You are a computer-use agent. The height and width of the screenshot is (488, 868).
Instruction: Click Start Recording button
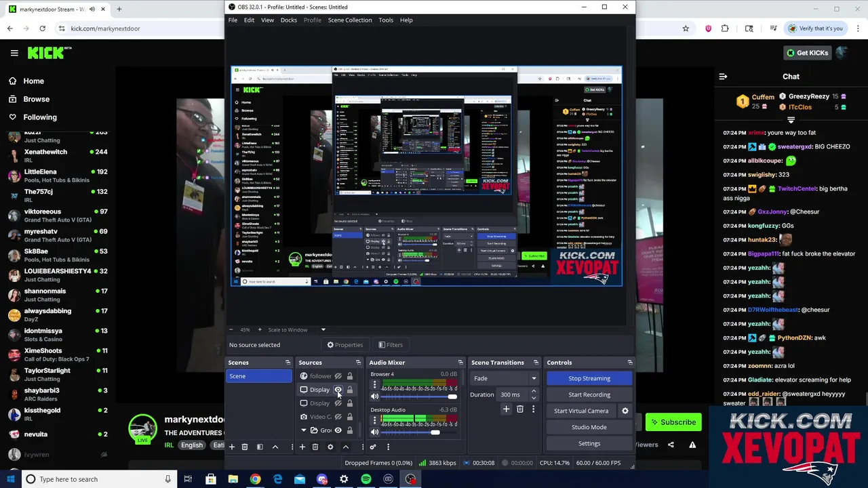(x=589, y=394)
